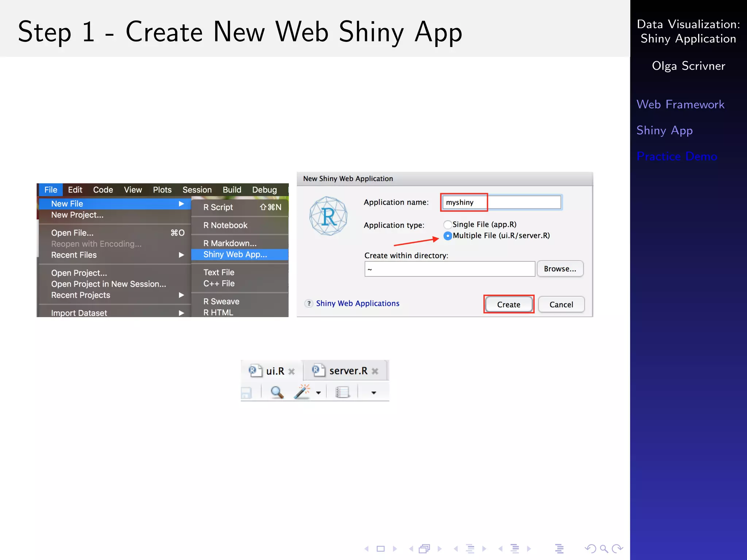The image size is (747, 560).
Task: Go to Web Framework section
Action: pos(680,105)
